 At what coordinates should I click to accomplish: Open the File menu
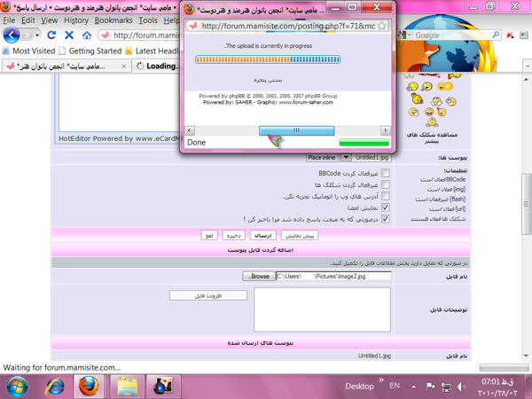(x=9, y=20)
